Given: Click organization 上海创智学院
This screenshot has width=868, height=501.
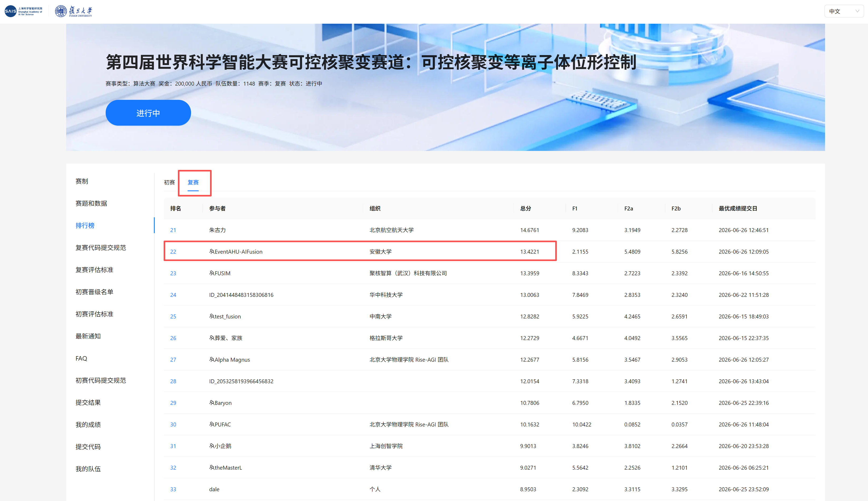Looking at the screenshot, I should pos(386,446).
